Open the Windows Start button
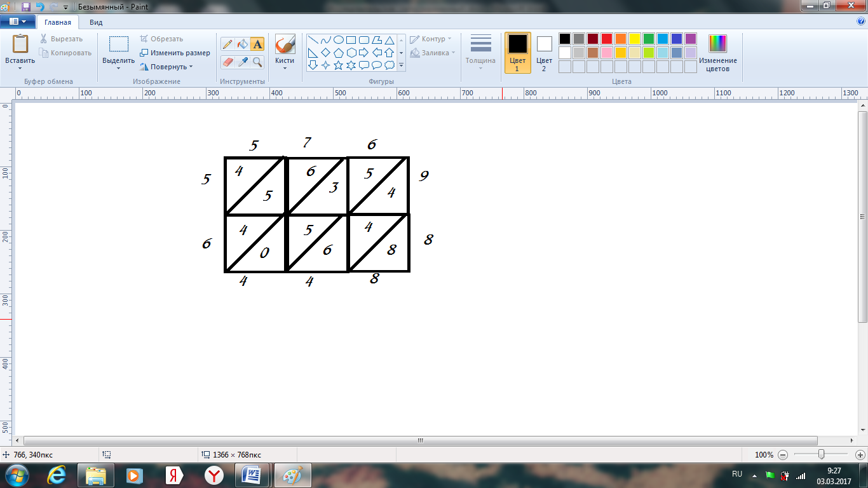 pos(17,475)
